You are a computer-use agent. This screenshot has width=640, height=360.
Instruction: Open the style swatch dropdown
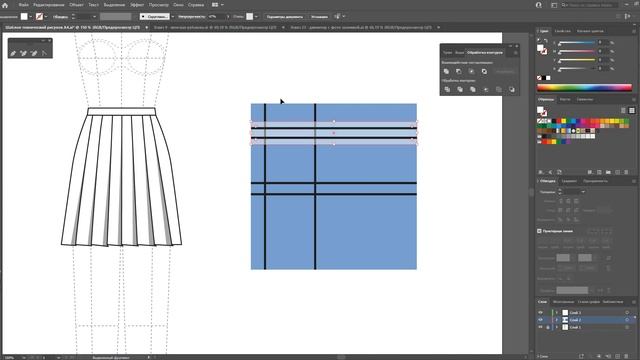[x=256, y=17]
